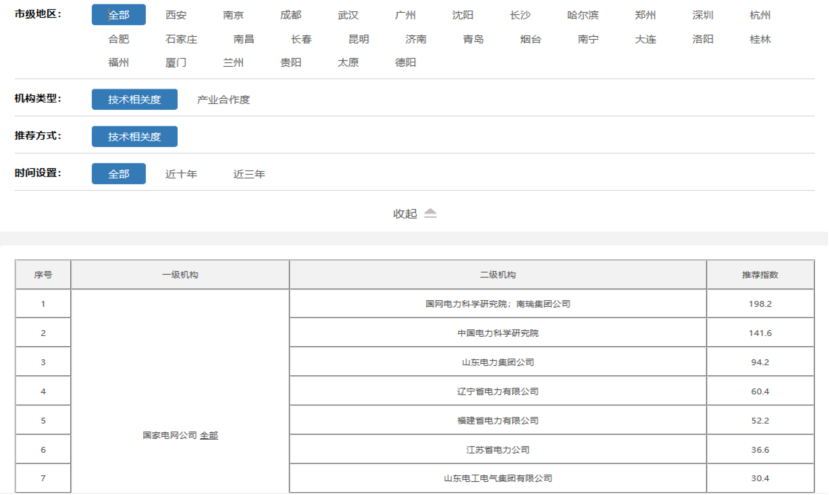Click 全部 link beside 国家电网公司
Image resolution: width=829 pixels, height=495 pixels.
209,436
